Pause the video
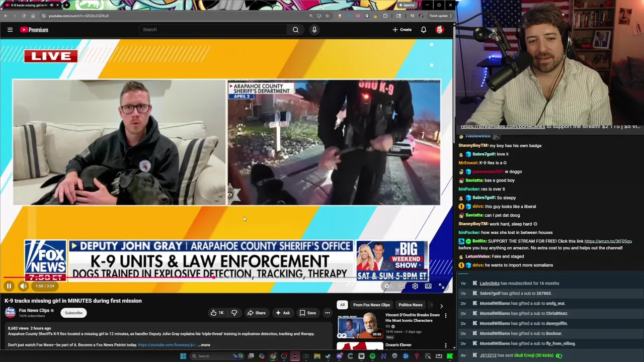Viewport: 644px width, 362px height. (x=9, y=286)
